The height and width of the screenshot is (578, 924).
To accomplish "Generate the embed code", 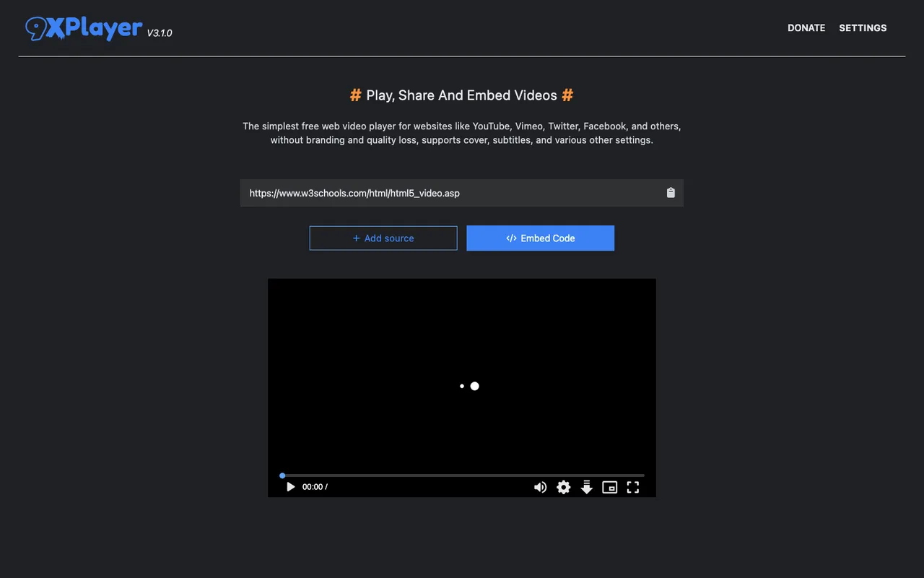I will pyautogui.click(x=541, y=238).
